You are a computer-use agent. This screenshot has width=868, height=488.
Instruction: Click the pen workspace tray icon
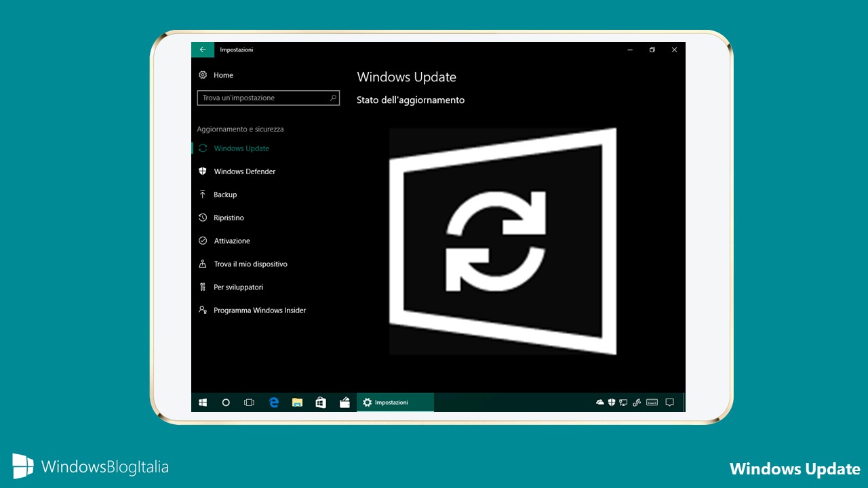pyautogui.click(x=637, y=403)
